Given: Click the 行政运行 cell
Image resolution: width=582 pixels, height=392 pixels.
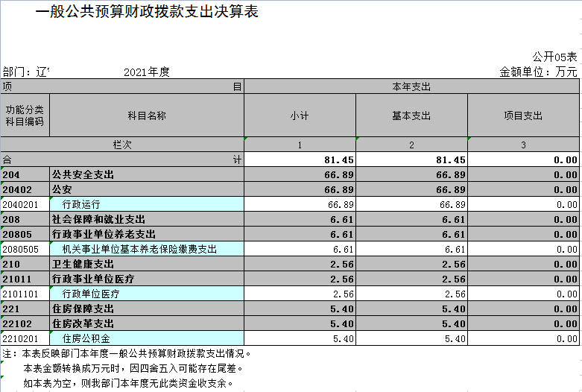Looking at the screenshot, I should tap(147, 204).
